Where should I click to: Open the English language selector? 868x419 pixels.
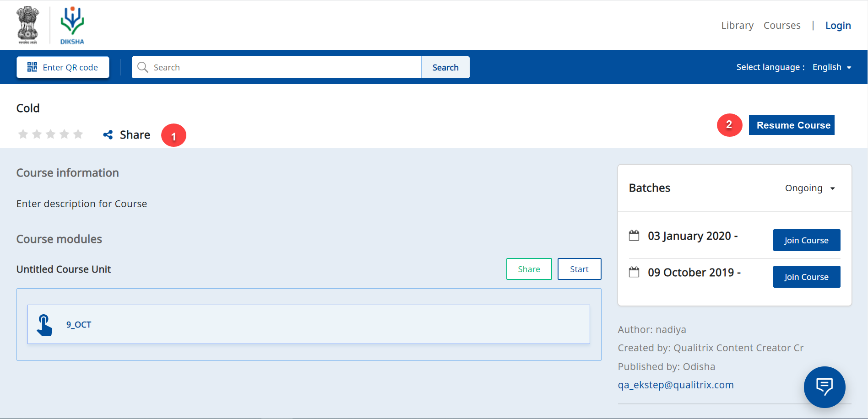click(831, 67)
